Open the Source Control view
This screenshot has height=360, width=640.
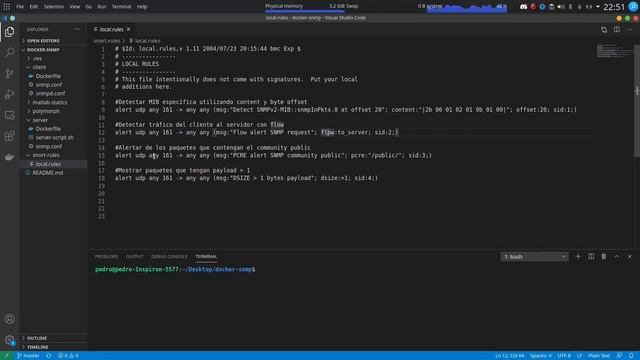pos(9,73)
